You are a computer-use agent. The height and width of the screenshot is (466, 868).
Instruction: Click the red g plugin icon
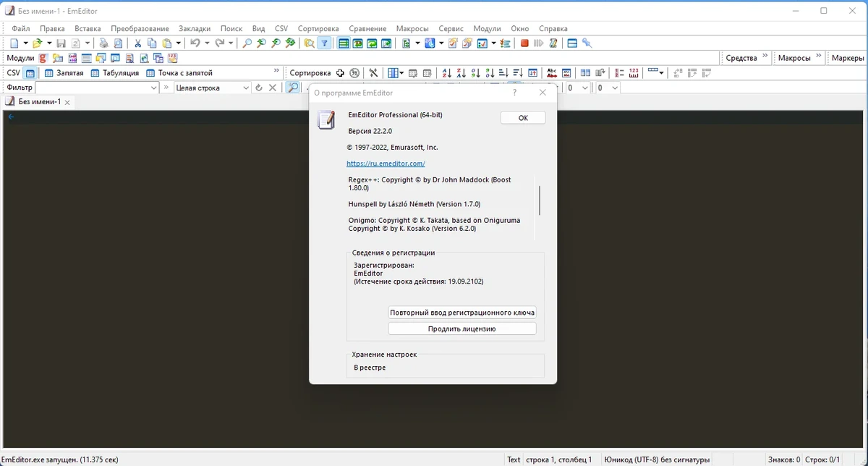[43, 58]
